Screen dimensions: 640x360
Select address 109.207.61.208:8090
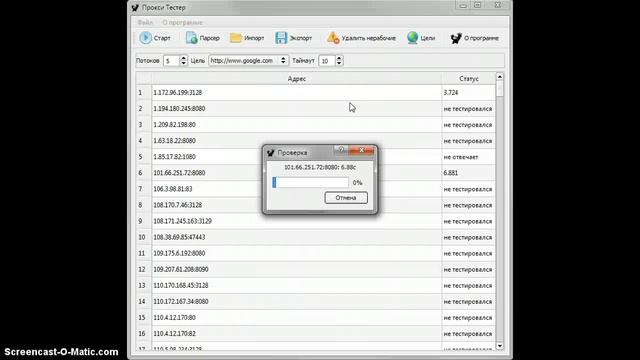tap(181, 269)
